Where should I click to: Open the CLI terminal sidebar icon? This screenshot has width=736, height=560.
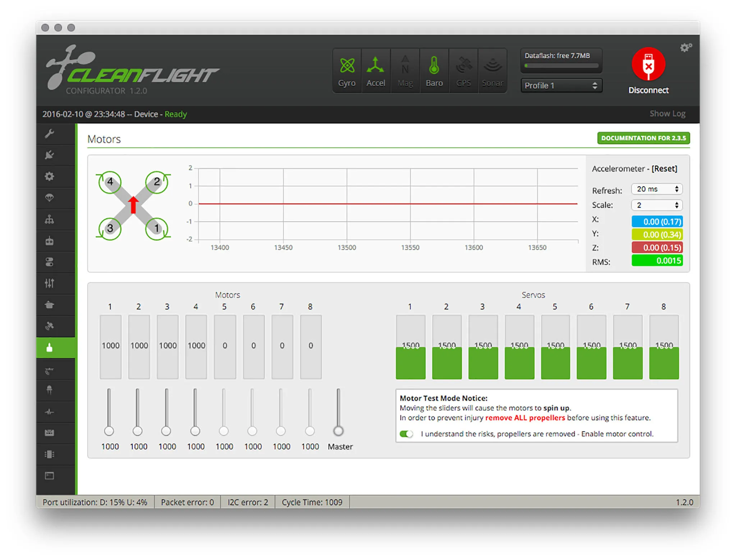[x=50, y=476]
